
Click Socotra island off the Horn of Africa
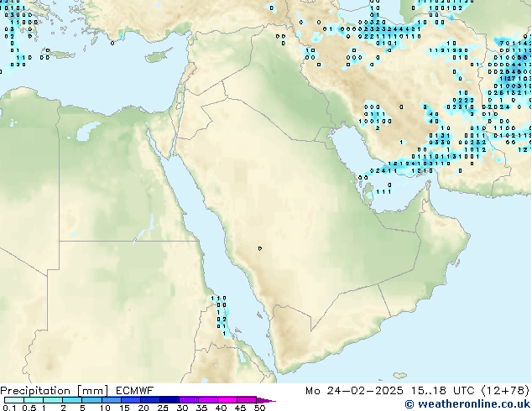point(401,375)
